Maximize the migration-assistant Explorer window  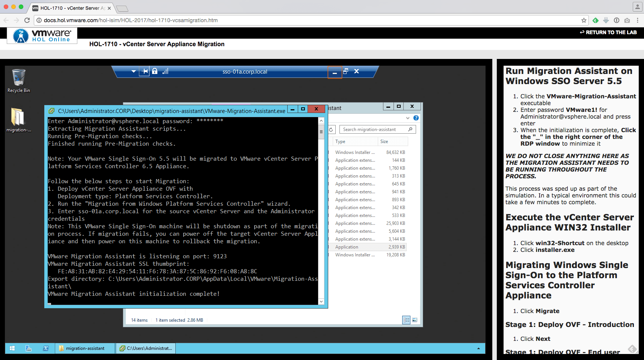pyautogui.click(x=398, y=106)
